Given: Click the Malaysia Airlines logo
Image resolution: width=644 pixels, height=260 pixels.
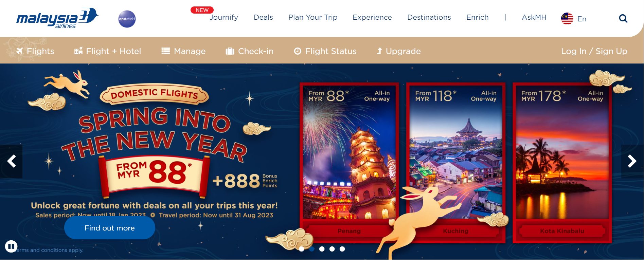Looking at the screenshot, I should click(57, 18).
